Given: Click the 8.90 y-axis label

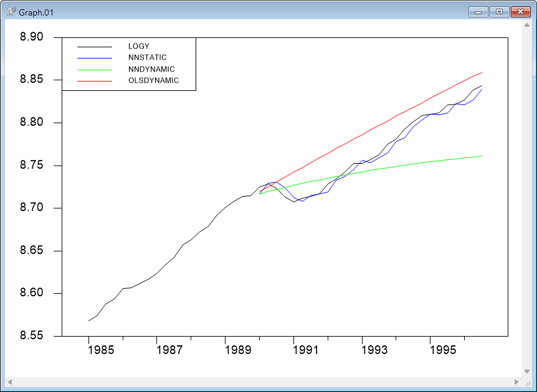Looking at the screenshot, I should click(x=32, y=37).
